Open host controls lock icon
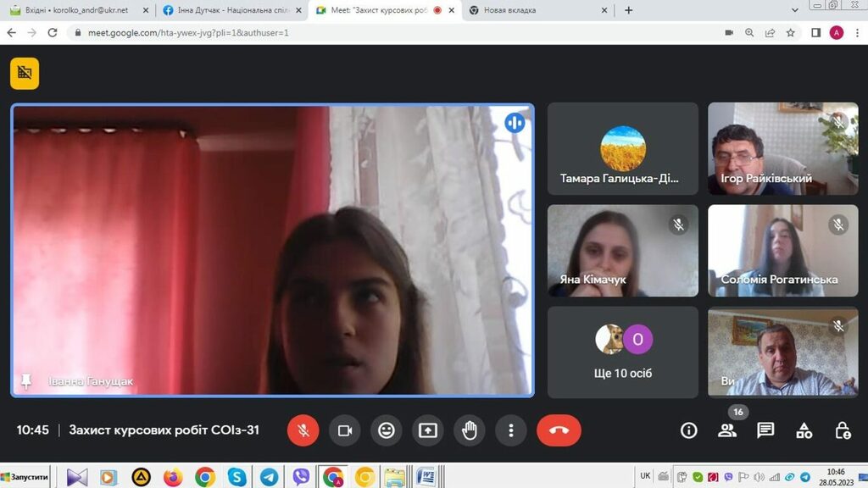 point(843,430)
